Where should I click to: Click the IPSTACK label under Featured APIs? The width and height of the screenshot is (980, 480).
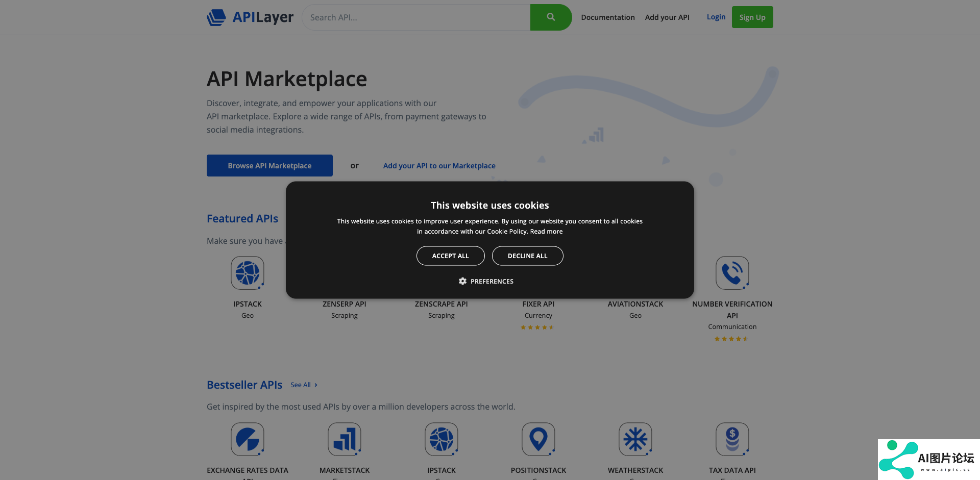click(x=248, y=304)
